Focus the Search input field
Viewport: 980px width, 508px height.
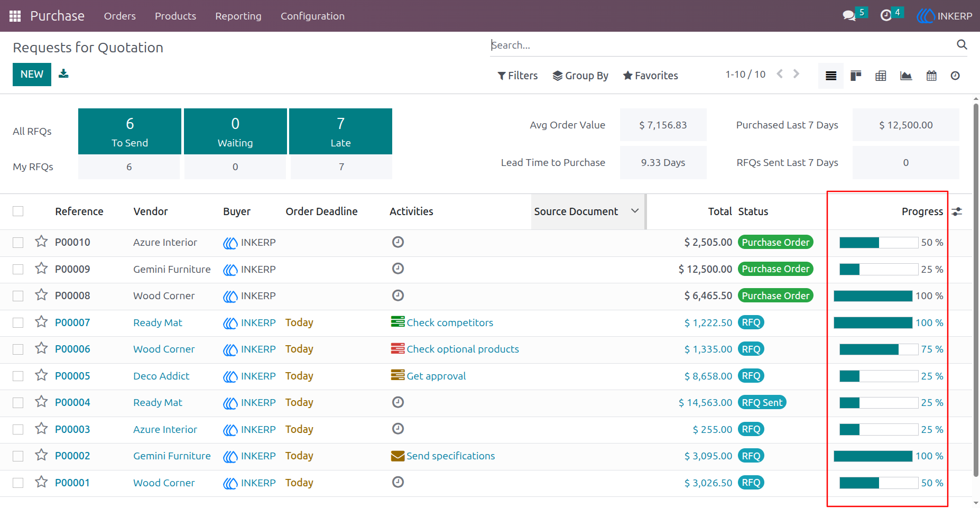click(722, 45)
